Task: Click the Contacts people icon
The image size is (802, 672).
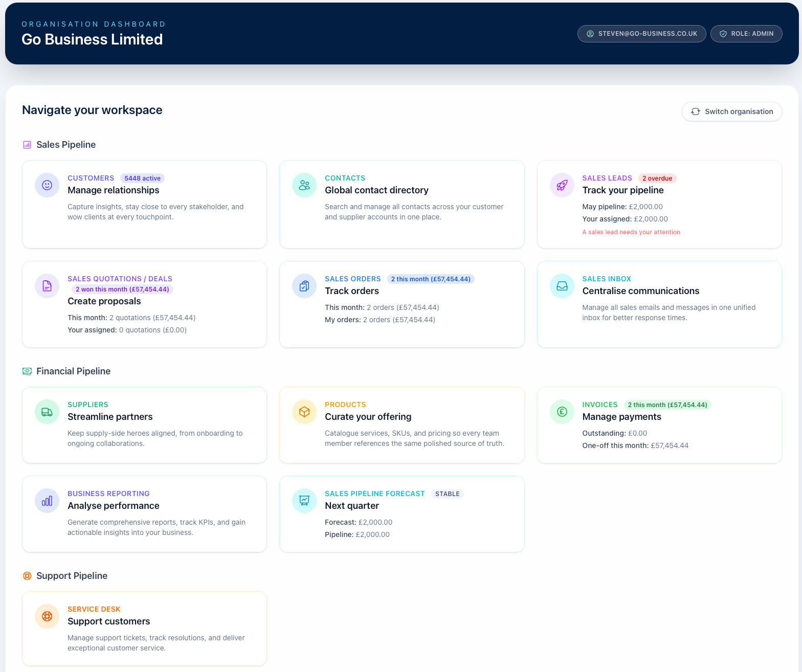Action: pos(304,185)
